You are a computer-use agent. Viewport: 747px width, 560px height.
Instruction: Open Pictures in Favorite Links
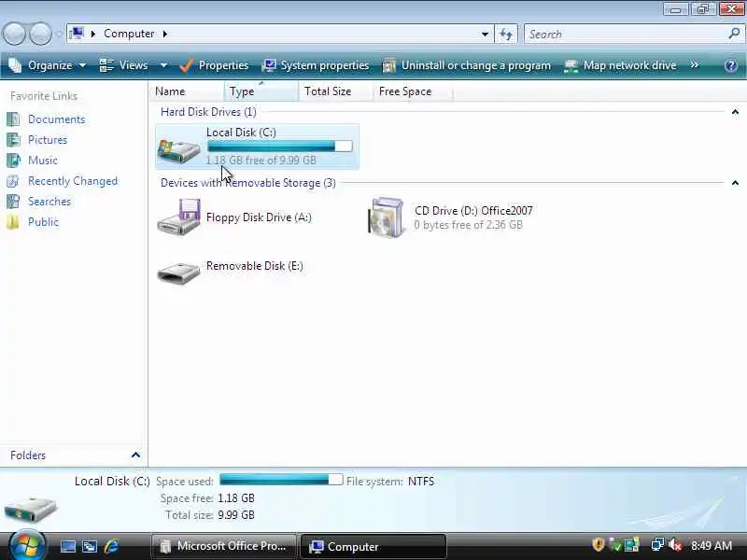click(x=48, y=140)
